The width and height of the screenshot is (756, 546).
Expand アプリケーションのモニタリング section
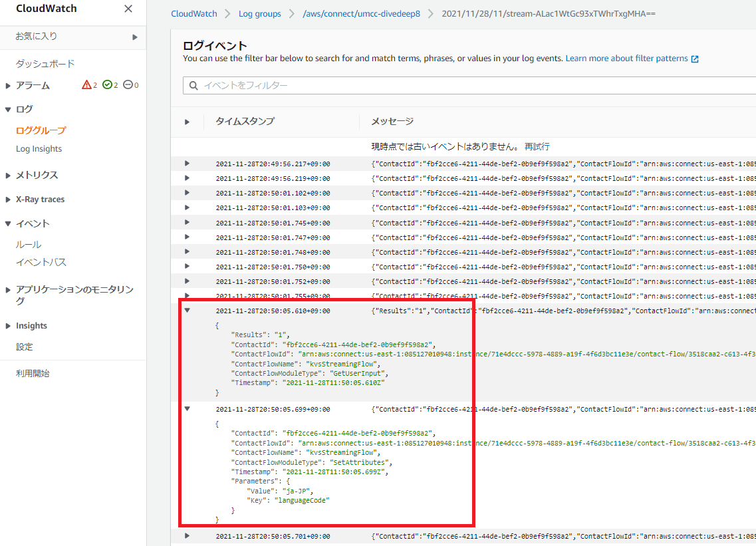tap(8, 290)
